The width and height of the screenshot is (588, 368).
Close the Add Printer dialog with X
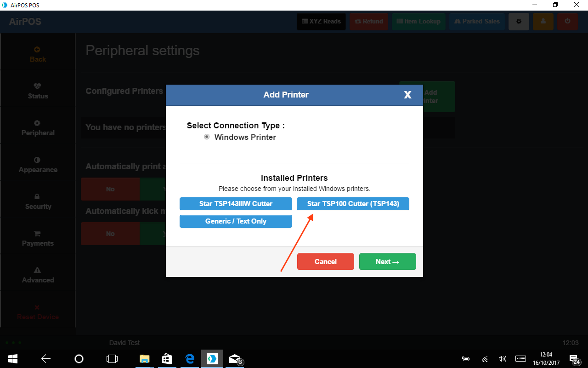pyautogui.click(x=407, y=95)
